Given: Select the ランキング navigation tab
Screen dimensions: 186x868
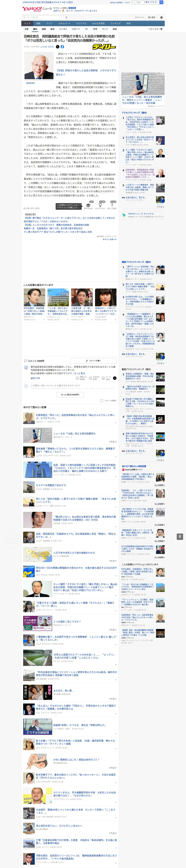Looking at the screenshot, I should [x=115, y=24].
